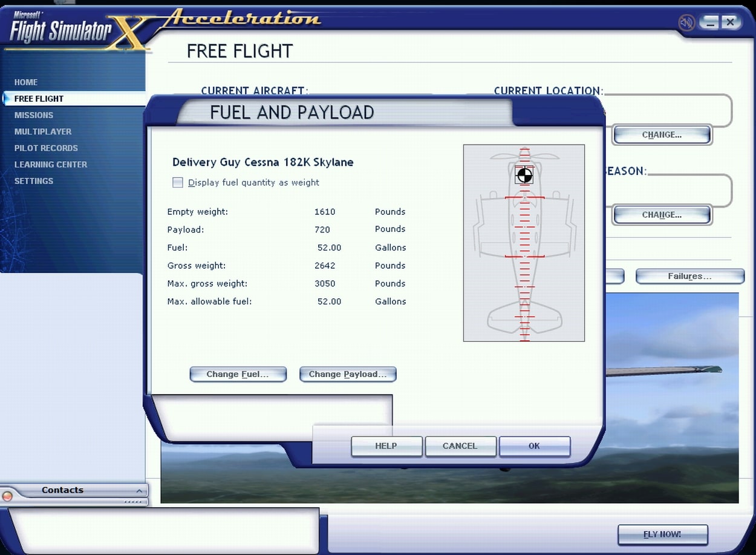Click the Contacts status indicator icon
Image resolution: width=756 pixels, height=555 pixels.
[7, 497]
